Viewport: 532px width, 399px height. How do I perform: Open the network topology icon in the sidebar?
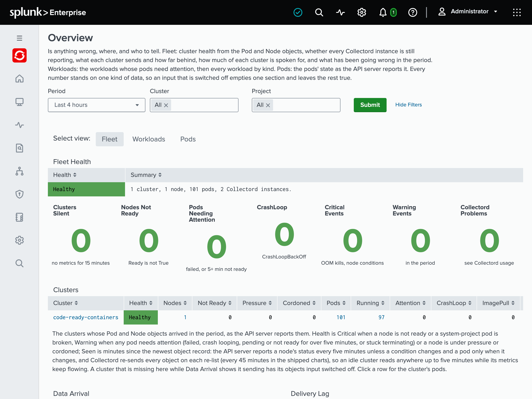[x=20, y=171]
